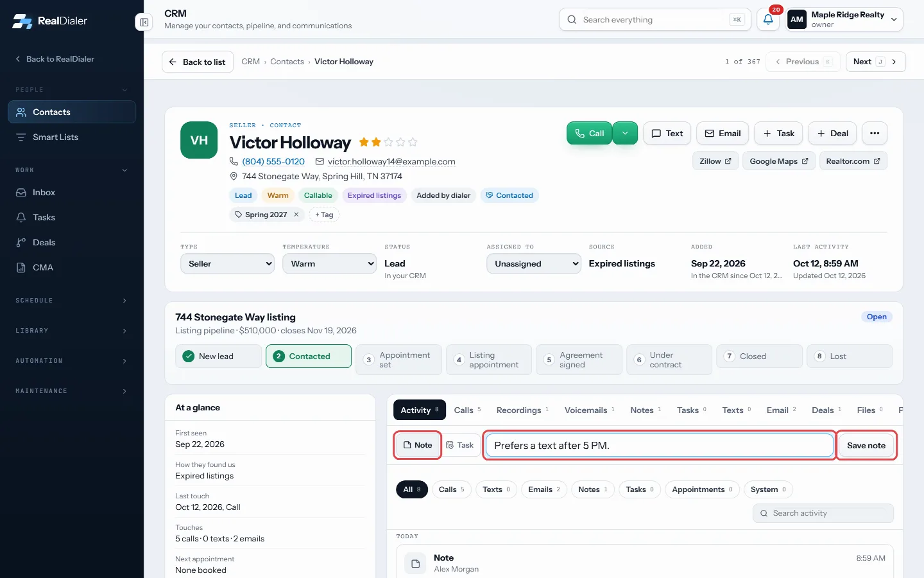Open the Temperature dropdown showing Warm
This screenshot has width=924, height=578.
[329, 263]
